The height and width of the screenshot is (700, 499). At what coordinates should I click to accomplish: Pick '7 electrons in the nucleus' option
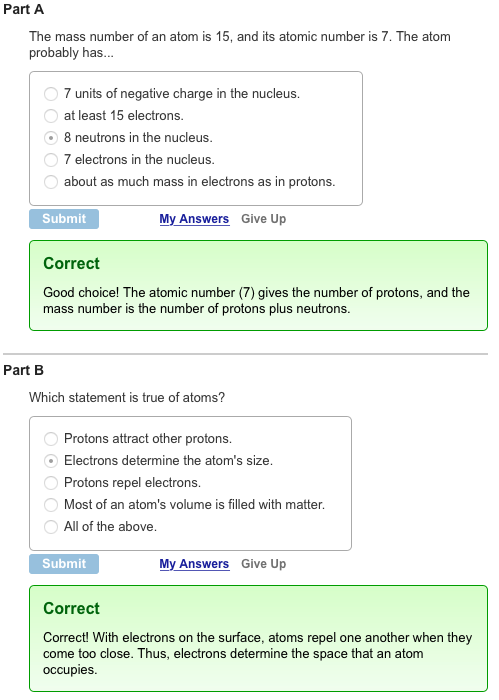pyautogui.click(x=51, y=160)
